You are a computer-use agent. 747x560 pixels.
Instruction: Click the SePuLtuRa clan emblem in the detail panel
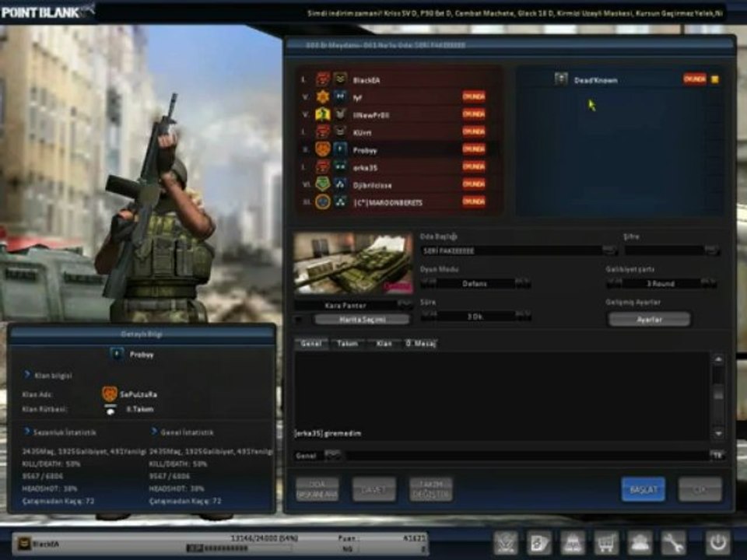tap(110, 394)
